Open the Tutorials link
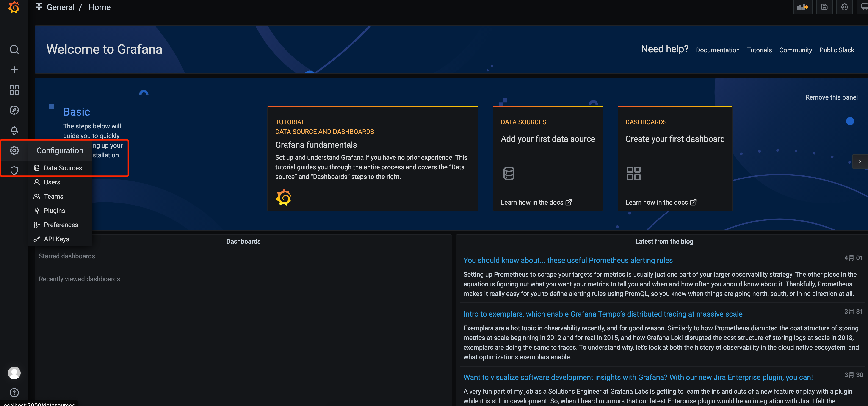This screenshot has width=868, height=406. 759,50
